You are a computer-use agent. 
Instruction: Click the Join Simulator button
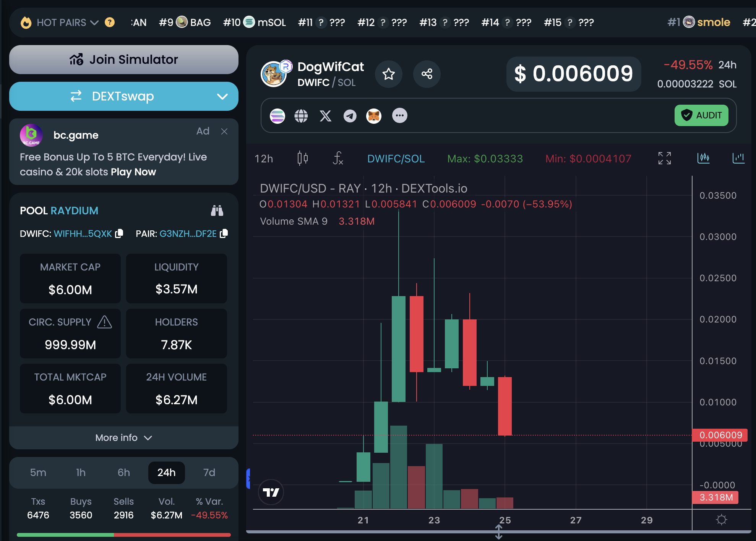coord(123,60)
